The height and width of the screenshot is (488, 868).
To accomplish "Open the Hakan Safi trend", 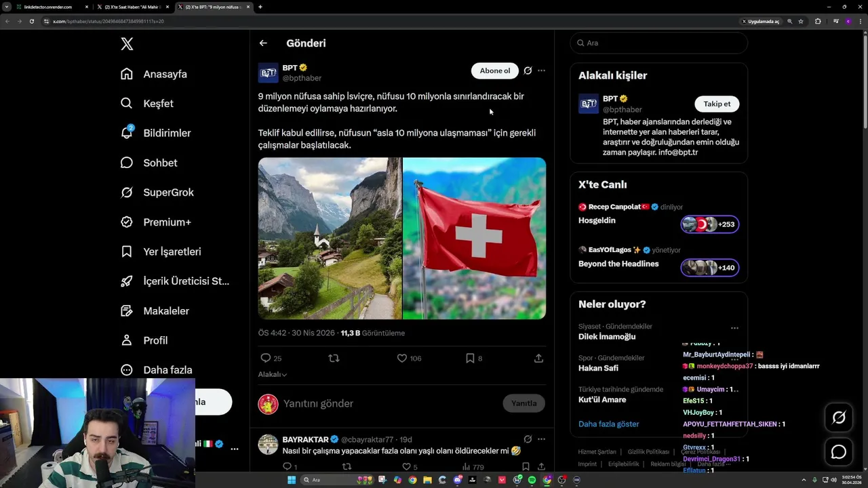I will tap(598, 368).
